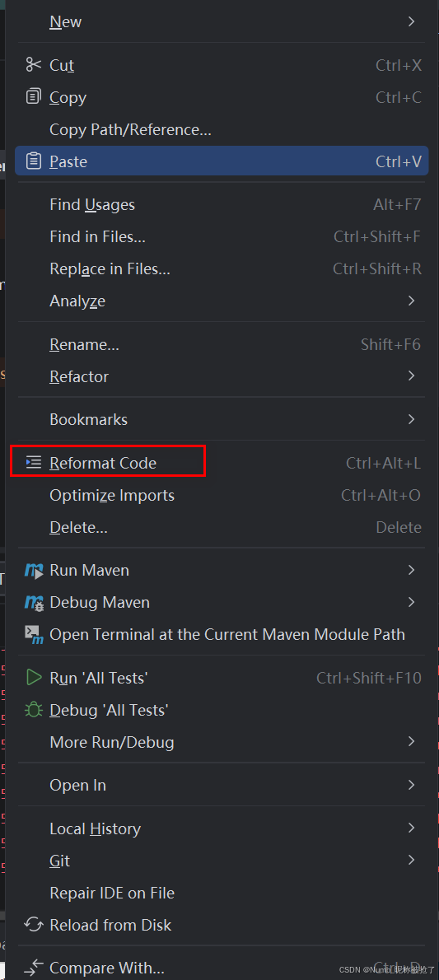Choose Find Usages from the menu
The image size is (439, 980).
point(222,204)
